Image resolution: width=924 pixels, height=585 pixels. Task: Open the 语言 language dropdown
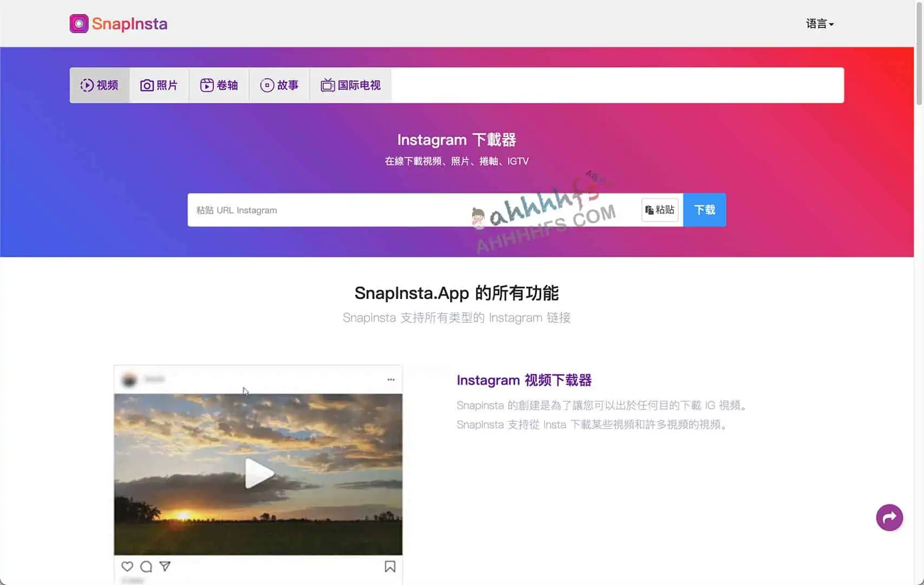click(x=819, y=23)
